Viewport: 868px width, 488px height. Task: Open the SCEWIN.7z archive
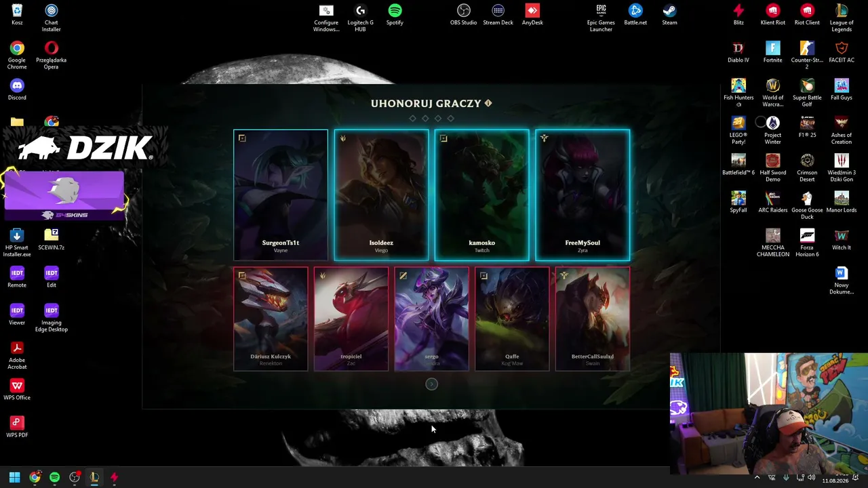[x=52, y=239]
